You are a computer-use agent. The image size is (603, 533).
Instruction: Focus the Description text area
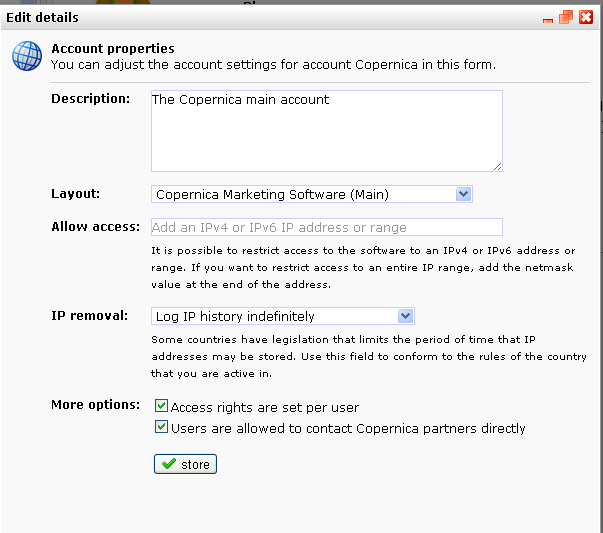326,131
